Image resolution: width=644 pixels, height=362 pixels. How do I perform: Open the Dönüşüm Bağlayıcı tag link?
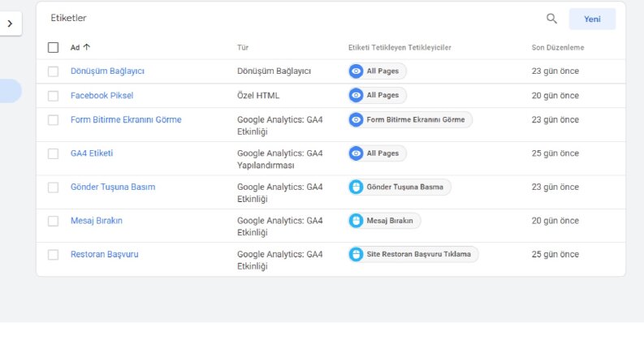pos(107,71)
